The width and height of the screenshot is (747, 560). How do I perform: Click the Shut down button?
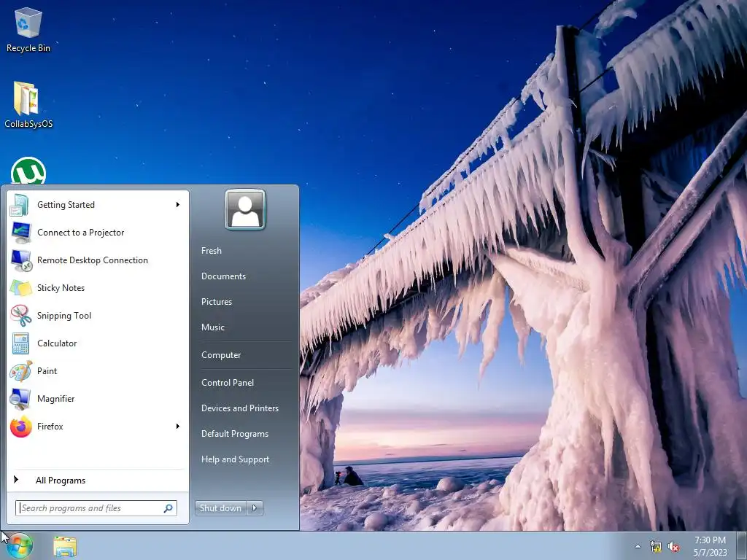click(x=221, y=508)
